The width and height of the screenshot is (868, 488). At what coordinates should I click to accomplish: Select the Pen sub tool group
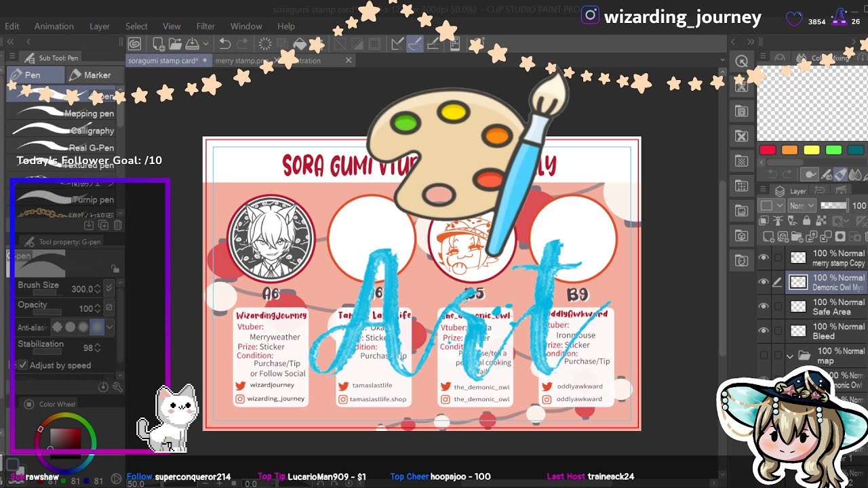(35, 75)
